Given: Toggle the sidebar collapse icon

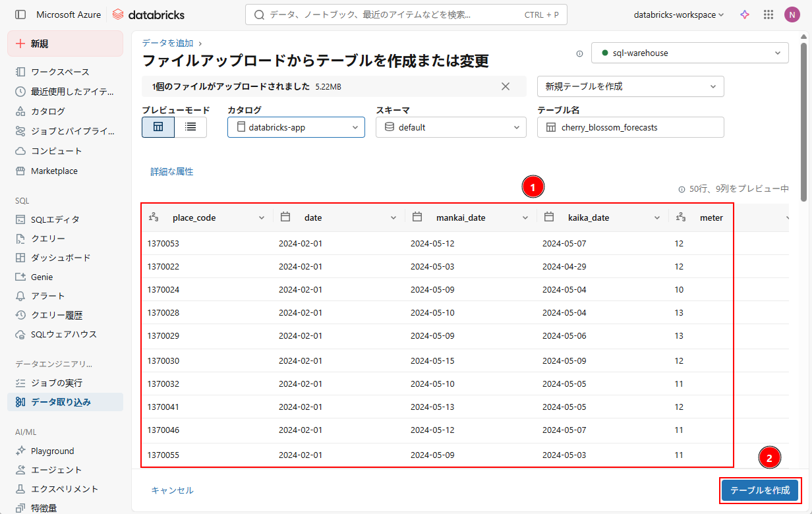Looking at the screenshot, I should point(20,14).
